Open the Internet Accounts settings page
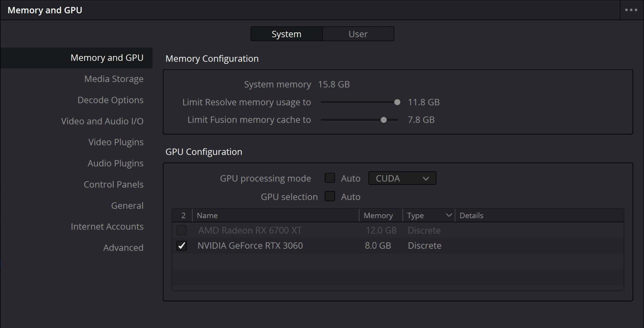This screenshot has height=328, width=644. 107,226
